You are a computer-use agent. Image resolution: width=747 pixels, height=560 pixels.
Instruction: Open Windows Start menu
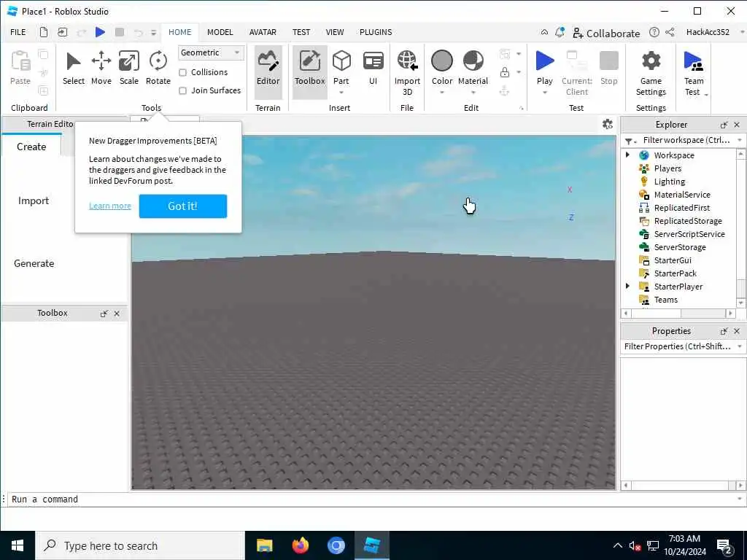(18, 545)
